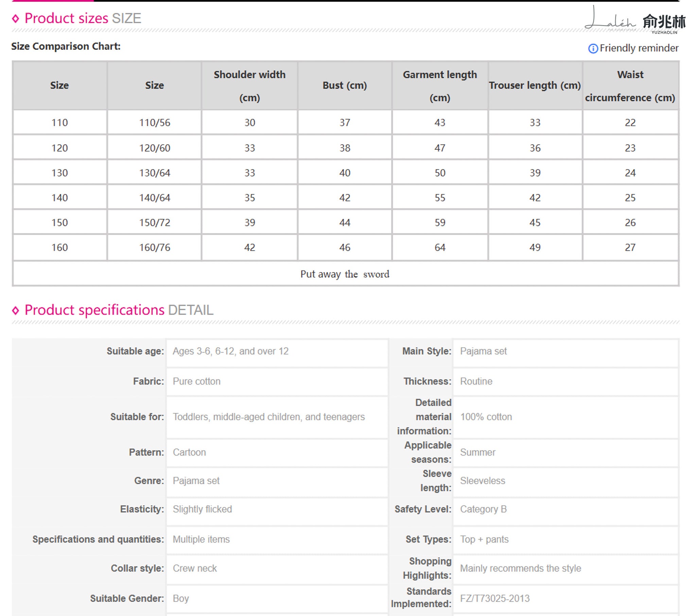This screenshot has width=696, height=616.
Task: Click trouser length 39 in row 130
Action: pyautogui.click(x=535, y=173)
